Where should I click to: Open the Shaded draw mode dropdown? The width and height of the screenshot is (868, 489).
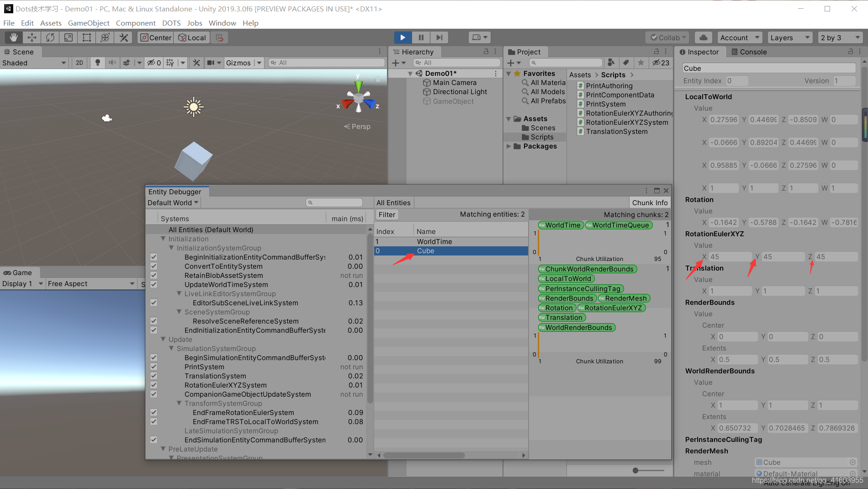tap(34, 63)
